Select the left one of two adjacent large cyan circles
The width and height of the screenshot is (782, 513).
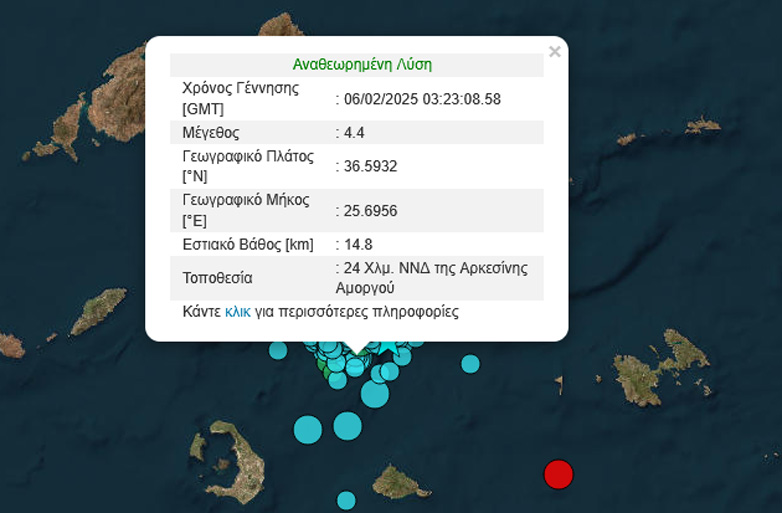[x=308, y=430]
